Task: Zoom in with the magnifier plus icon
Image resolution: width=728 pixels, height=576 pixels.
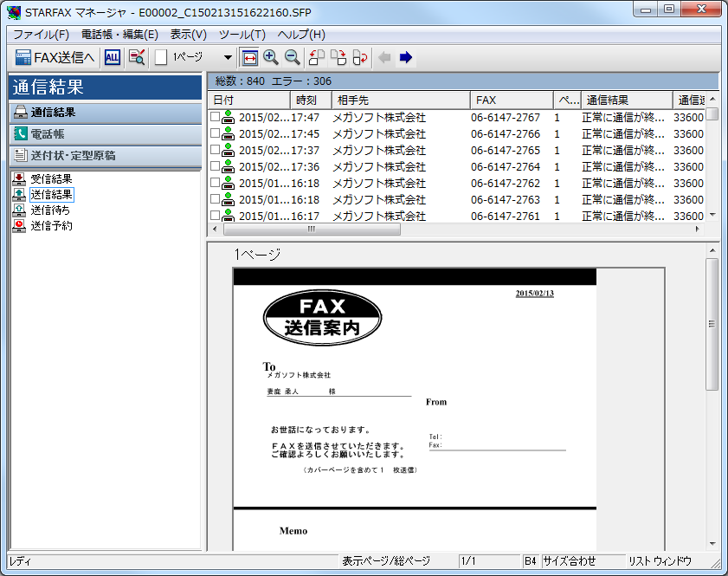Action: 271,57
